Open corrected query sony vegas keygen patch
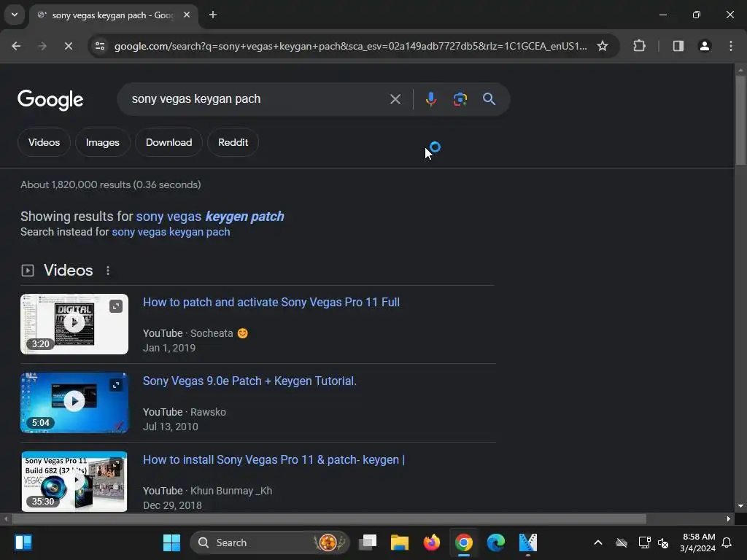 (210, 216)
